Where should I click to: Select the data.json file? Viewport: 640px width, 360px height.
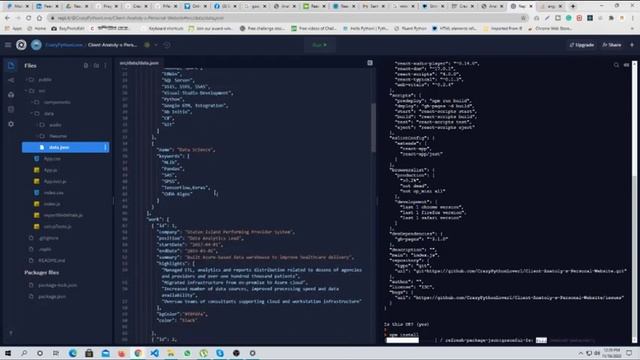click(65, 147)
